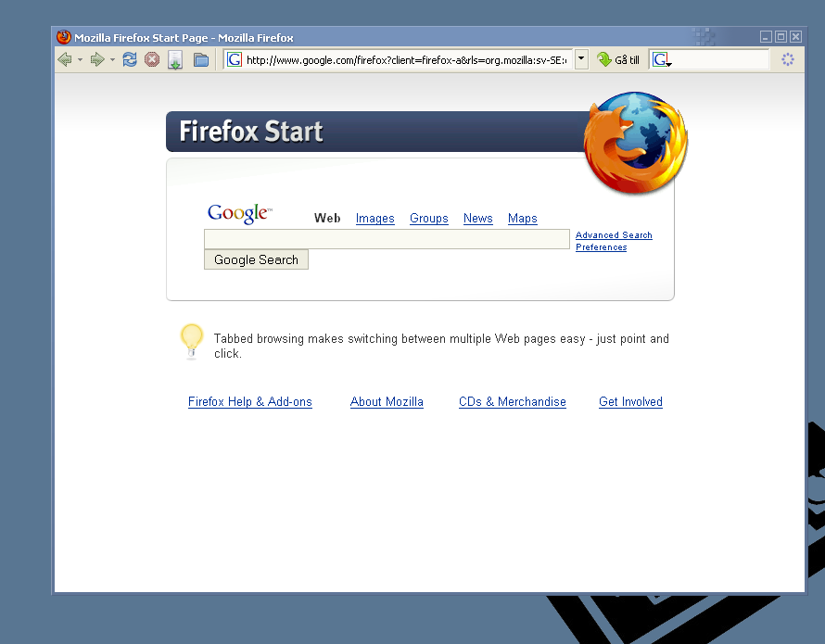Click the Forward arrow button
Screen dimensions: 825x644
click(x=97, y=59)
